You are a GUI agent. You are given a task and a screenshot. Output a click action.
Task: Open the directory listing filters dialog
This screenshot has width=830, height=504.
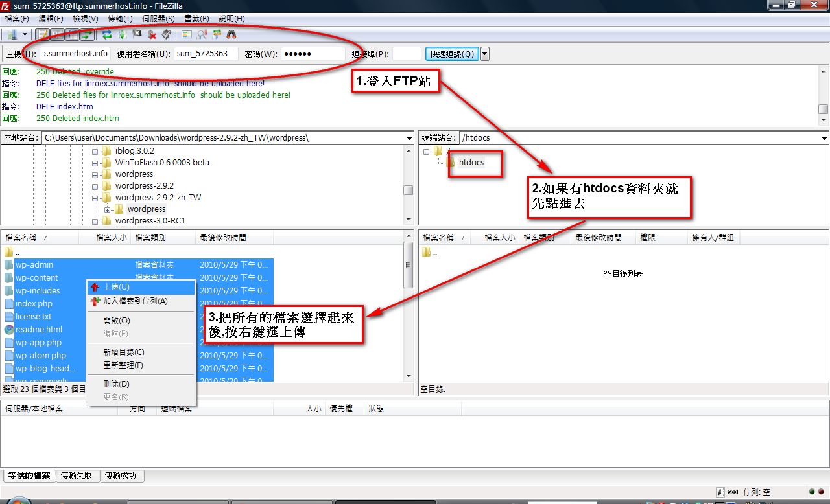(187, 34)
